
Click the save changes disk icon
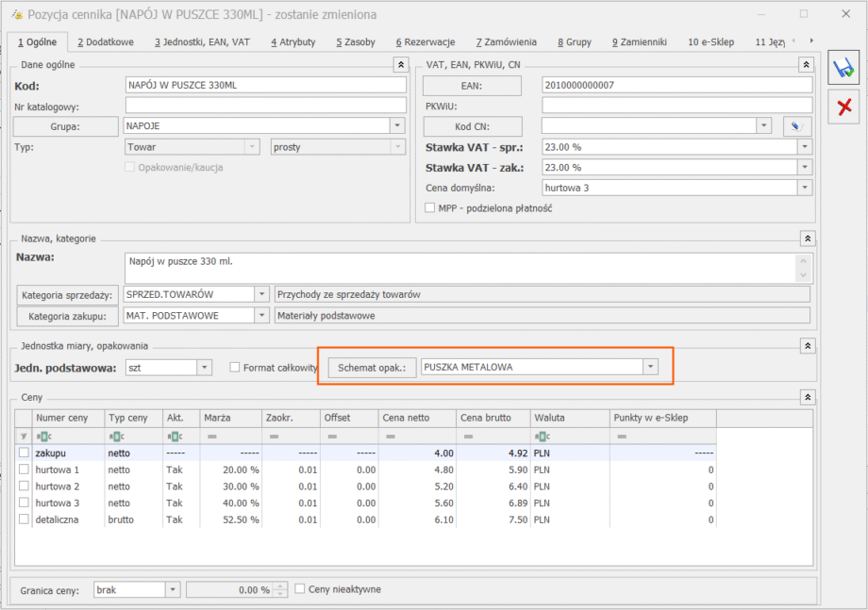tap(843, 69)
